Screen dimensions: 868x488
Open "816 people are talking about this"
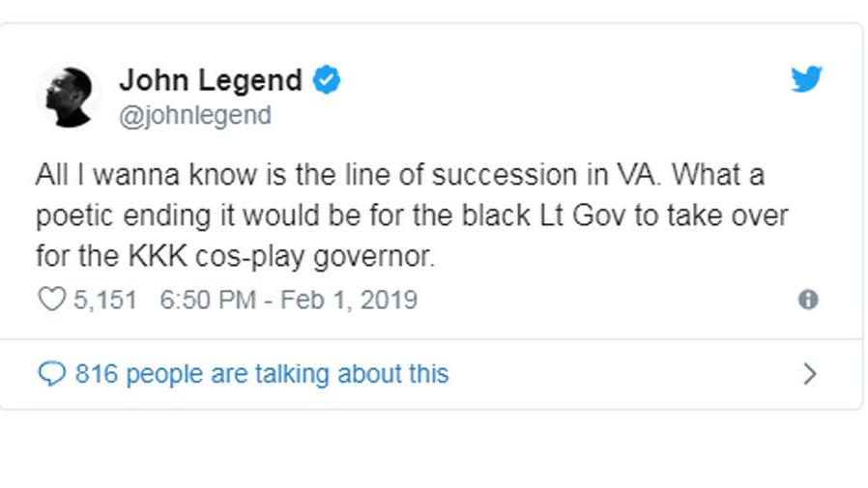[261, 374]
